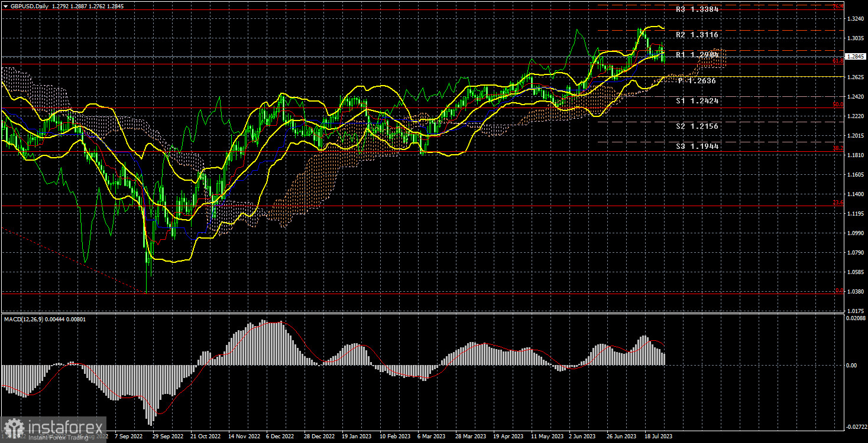Click the 1.0380 price axis value
The width and height of the screenshot is (868, 443).
(856, 292)
